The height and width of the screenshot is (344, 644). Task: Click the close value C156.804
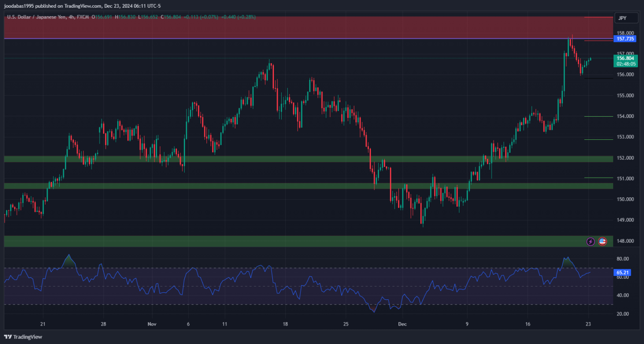pyautogui.click(x=170, y=17)
